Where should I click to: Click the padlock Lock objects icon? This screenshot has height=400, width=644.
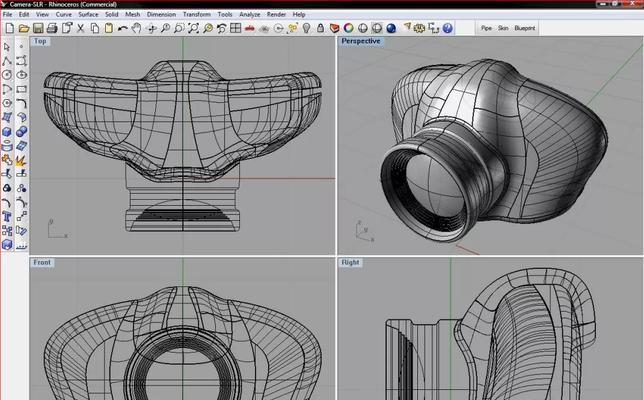320,28
